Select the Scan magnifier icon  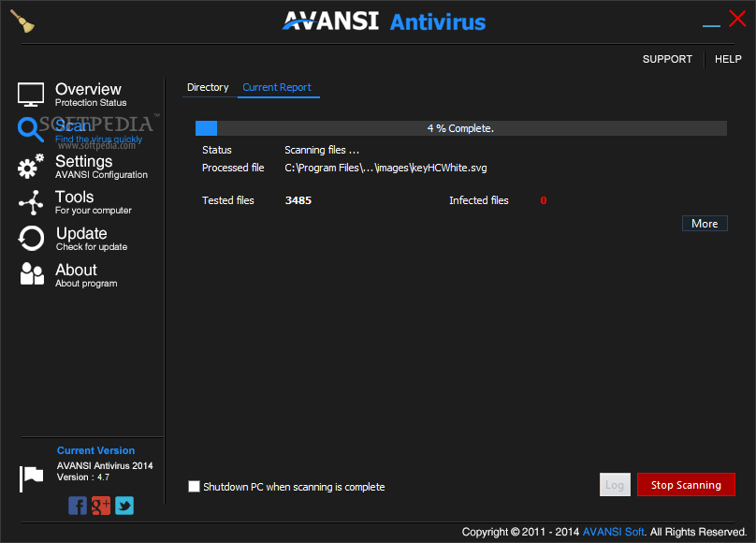coord(30,130)
